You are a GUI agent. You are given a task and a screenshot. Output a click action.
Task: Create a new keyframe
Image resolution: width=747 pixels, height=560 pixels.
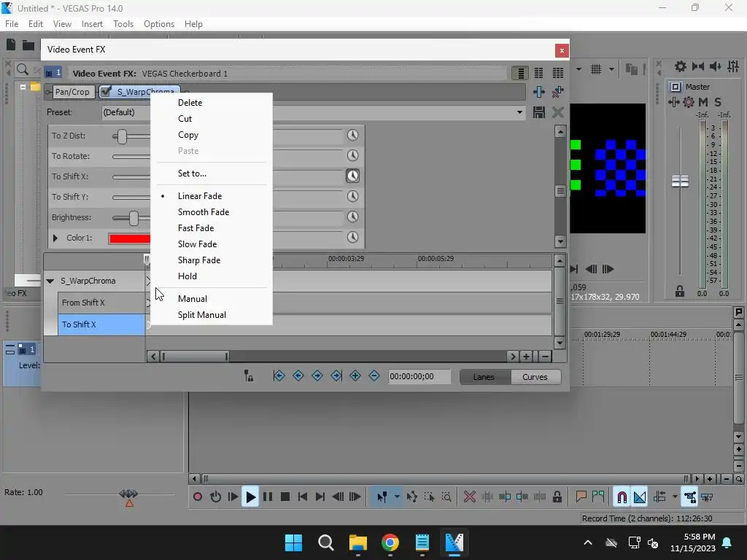click(355, 376)
